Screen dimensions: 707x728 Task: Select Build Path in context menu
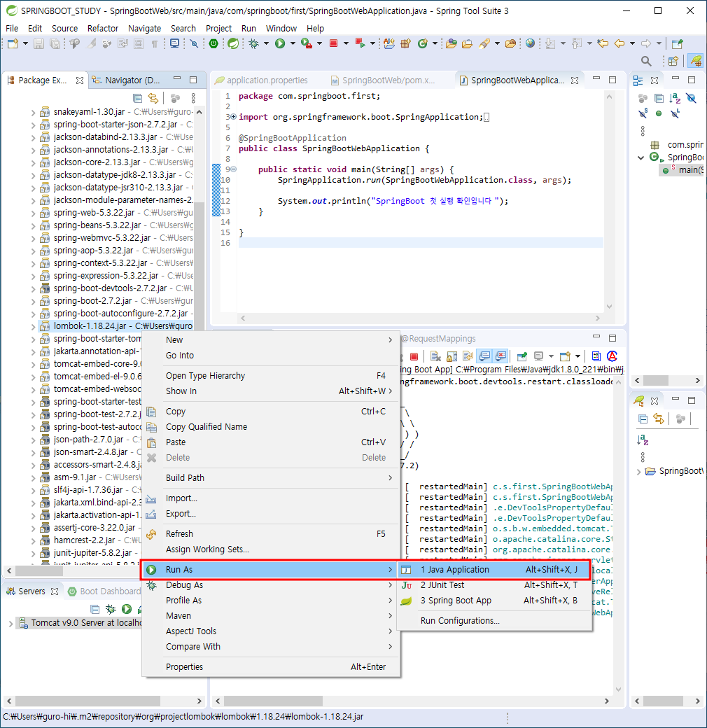point(269,477)
